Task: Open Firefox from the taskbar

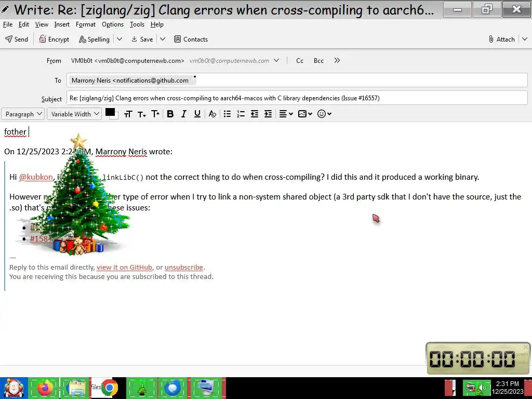Action: (45, 388)
